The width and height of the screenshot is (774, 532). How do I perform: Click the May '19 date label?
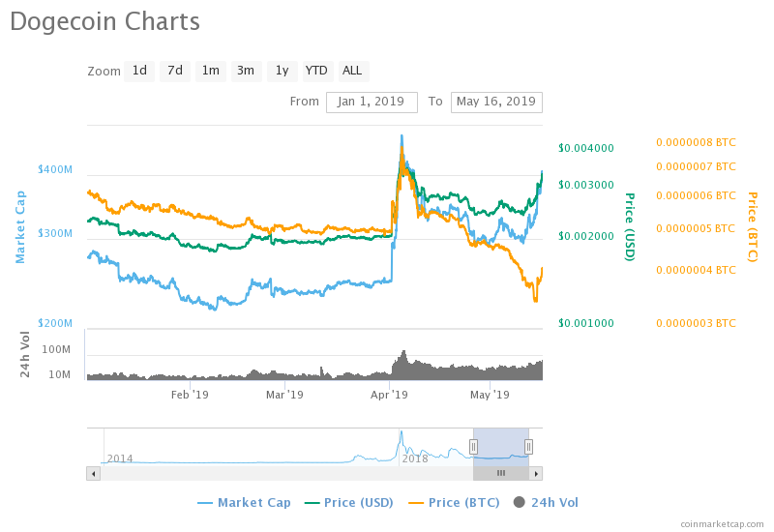pyautogui.click(x=490, y=395)
